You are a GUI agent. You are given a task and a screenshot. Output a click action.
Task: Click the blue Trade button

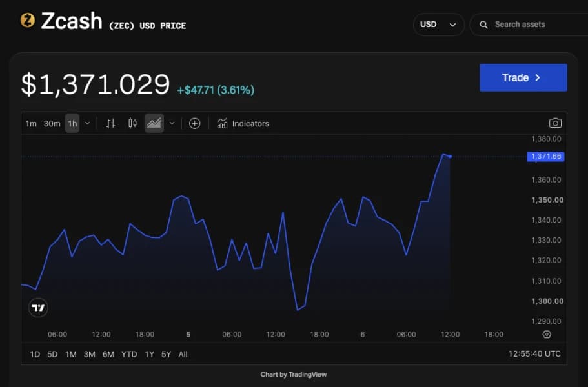(x=523, y=77)
